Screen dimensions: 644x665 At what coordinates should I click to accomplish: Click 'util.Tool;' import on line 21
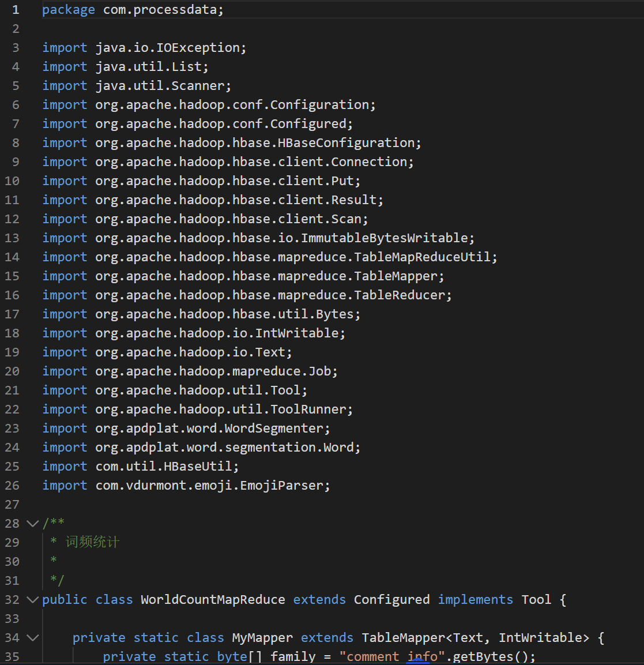pos(270,390)
